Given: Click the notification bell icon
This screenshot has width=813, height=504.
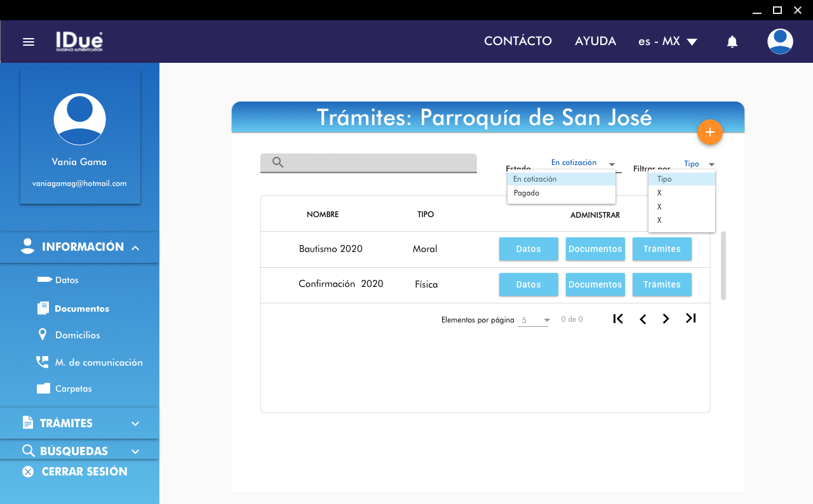Looking at the screenshot, I should 732,42.
